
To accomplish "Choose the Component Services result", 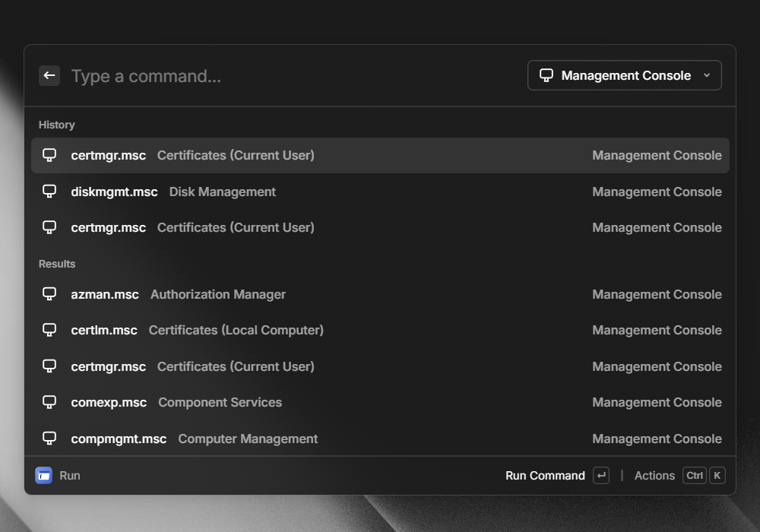I will point(380,402).
